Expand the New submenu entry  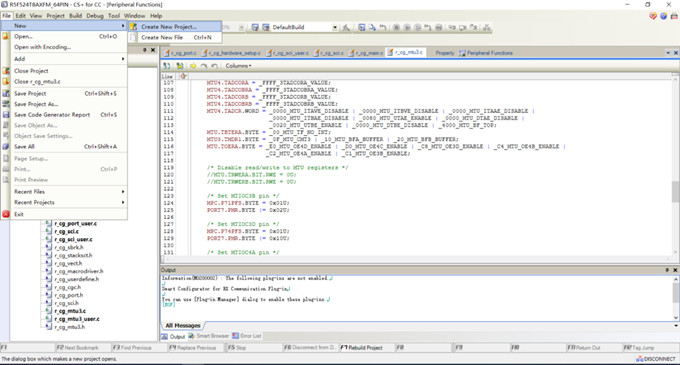pos(64,26)
